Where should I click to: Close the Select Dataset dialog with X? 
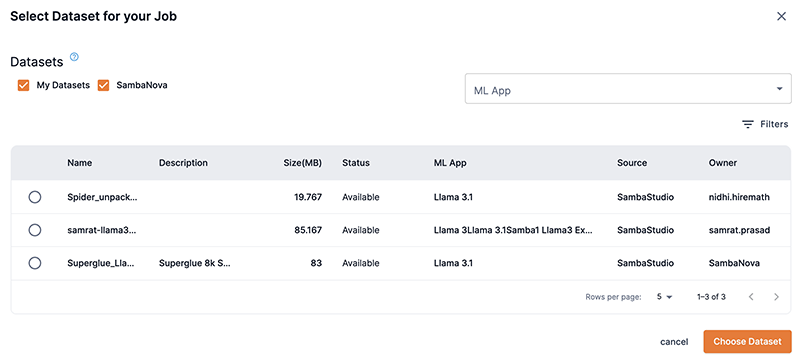click(781, 16)
